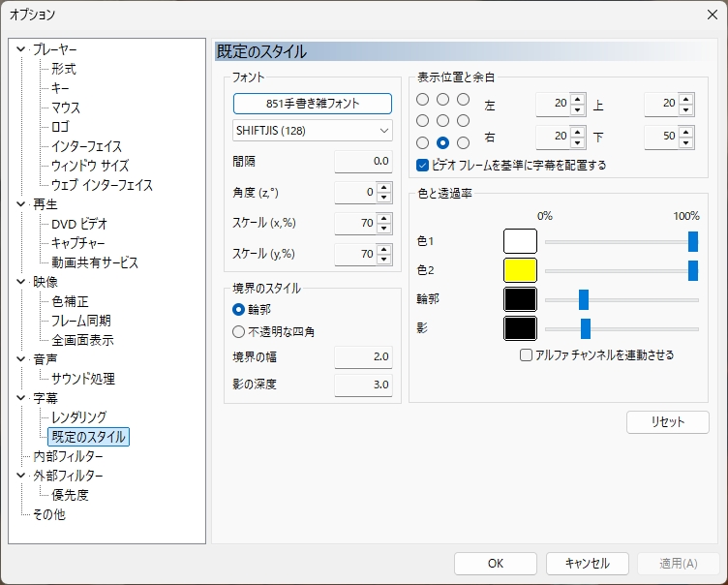728x585 pixels.
Task: Increase the 上 margin spinner value
Action: [x=686, y=99]
